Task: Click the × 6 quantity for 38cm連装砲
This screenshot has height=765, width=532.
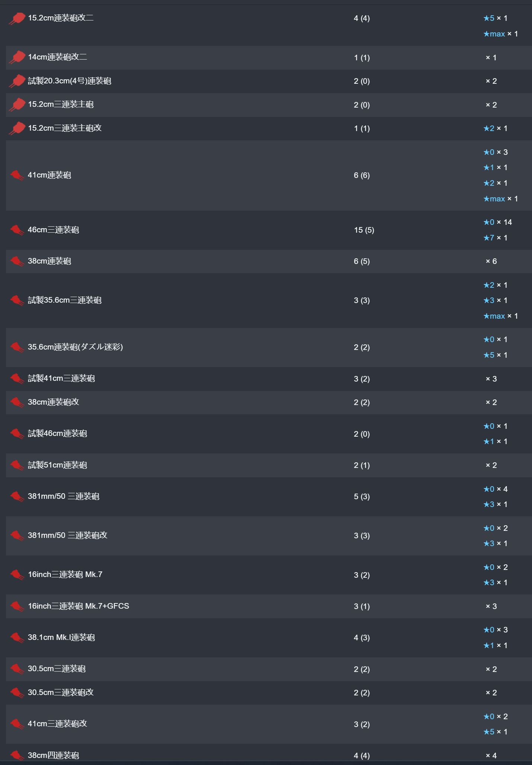Action: pyautogui.click(x=491, y=261)
